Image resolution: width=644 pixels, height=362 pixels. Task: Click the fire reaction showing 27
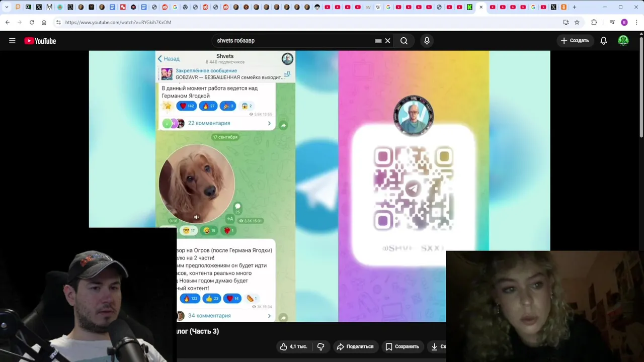(208, 106)
